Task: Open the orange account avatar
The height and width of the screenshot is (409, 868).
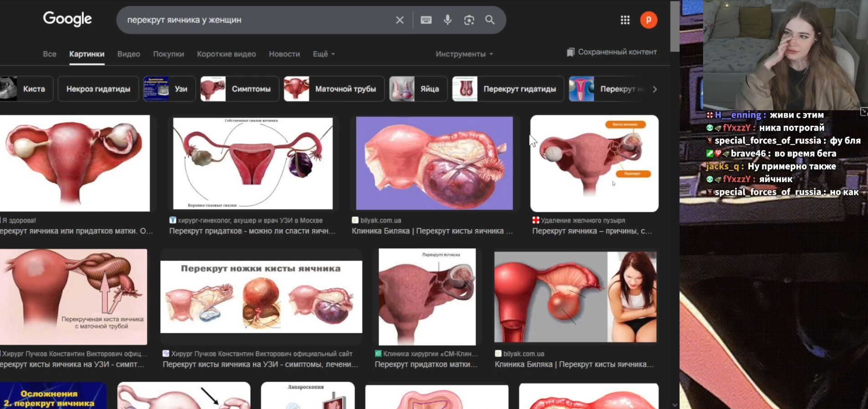Action: [648, 20]
